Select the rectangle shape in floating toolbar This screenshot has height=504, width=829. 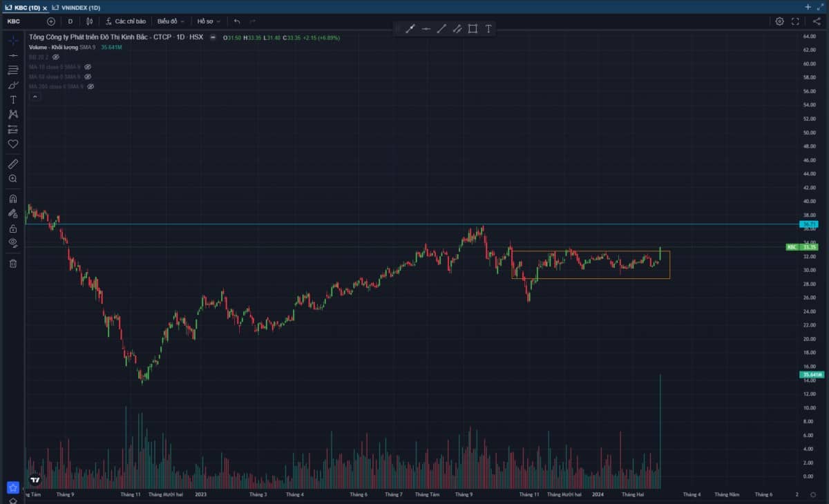tap(473, 28)
